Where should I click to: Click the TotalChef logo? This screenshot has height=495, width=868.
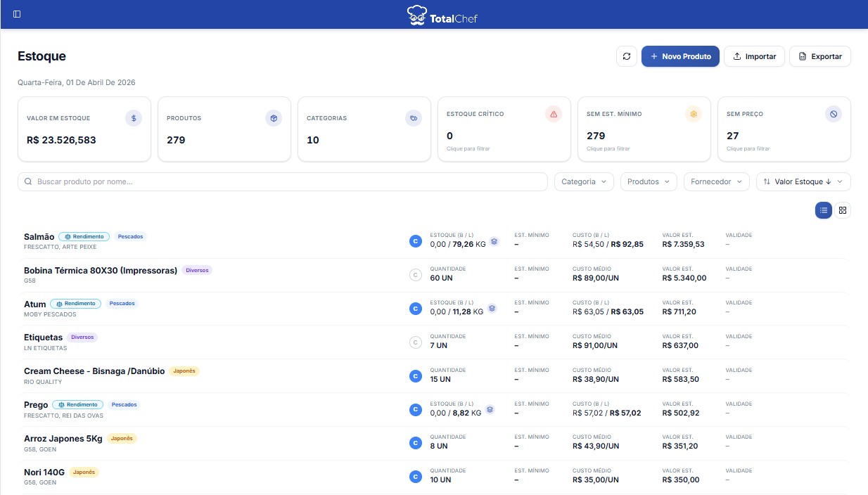click(442, 15)
